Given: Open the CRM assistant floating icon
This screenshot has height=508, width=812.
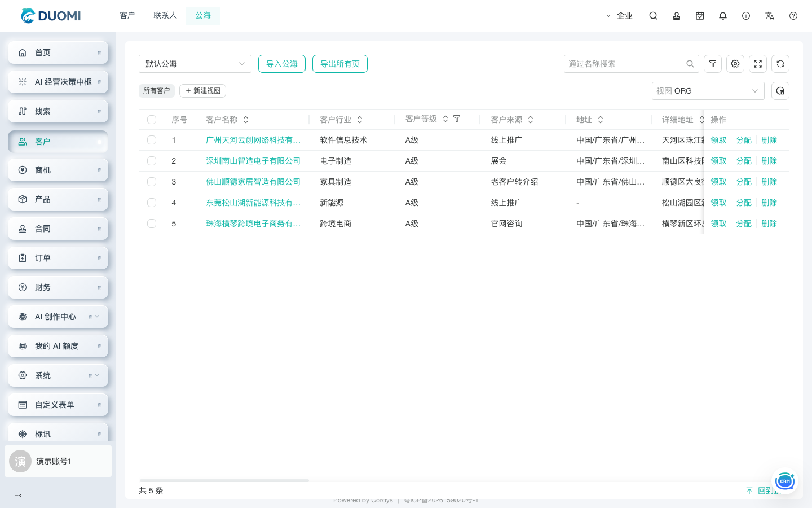Looking at the screenshot, I should 784,481.
